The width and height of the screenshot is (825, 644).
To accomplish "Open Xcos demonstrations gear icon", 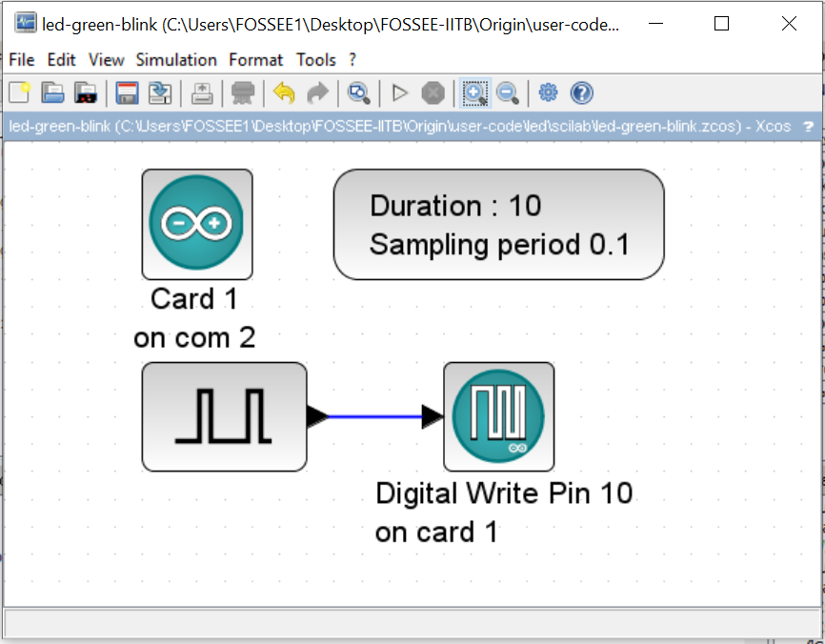I will [x=548, y=92].
